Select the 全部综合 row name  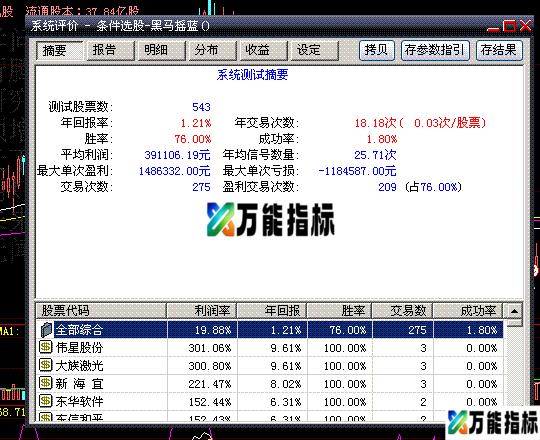pos(79,330)
